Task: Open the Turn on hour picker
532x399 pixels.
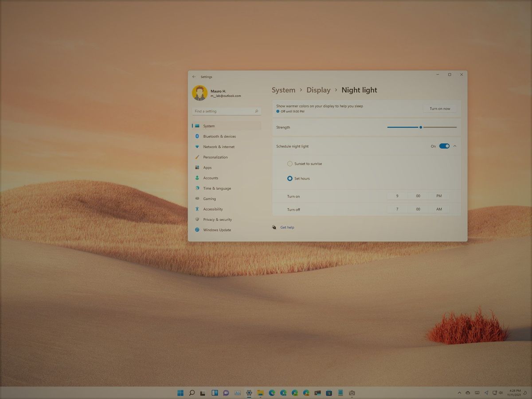Action: tap(397, 196)
